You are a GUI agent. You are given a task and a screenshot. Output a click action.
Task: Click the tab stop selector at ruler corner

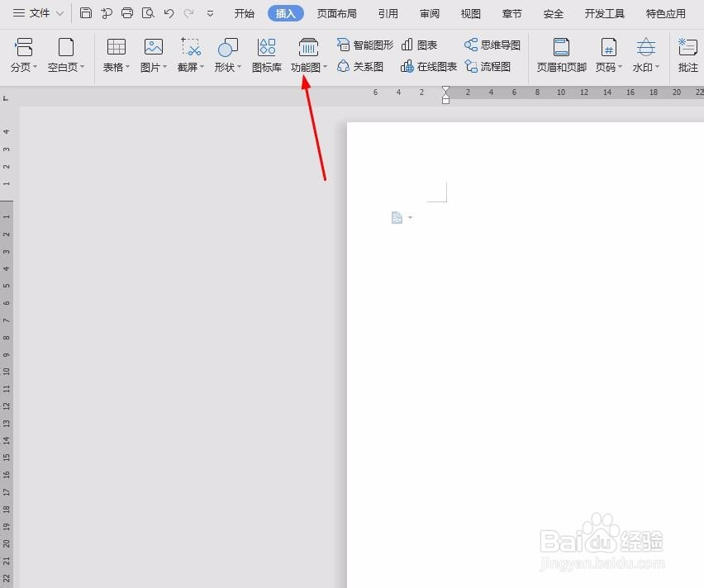pos(6,97)
